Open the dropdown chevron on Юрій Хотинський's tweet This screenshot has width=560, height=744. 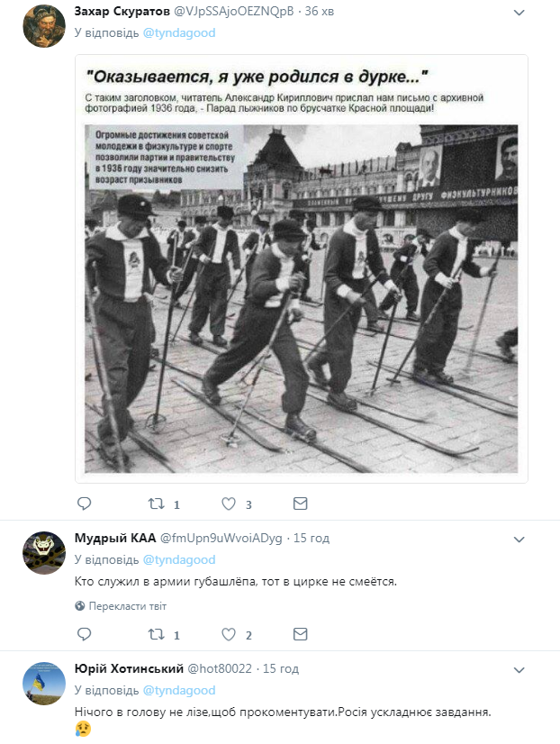(519, 670)
